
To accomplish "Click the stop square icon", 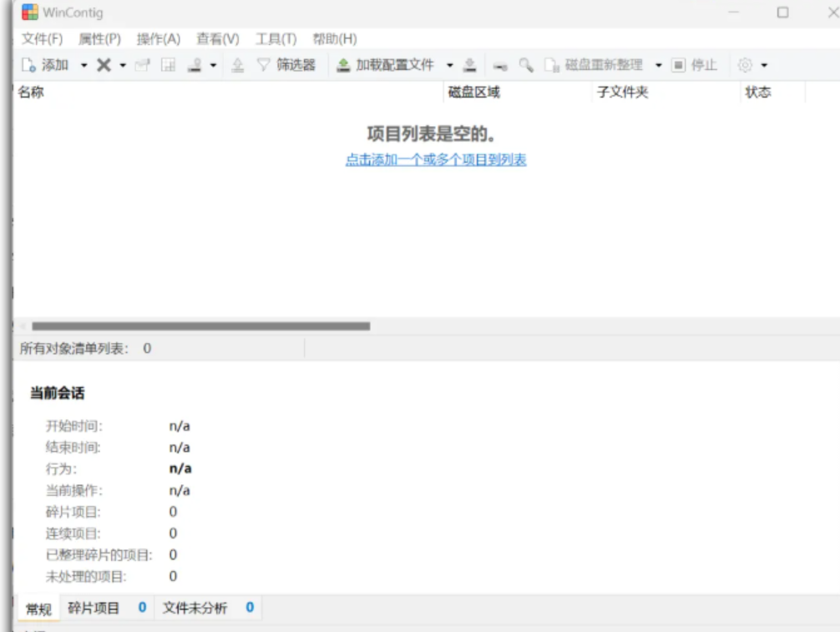I will click(678, 65).
